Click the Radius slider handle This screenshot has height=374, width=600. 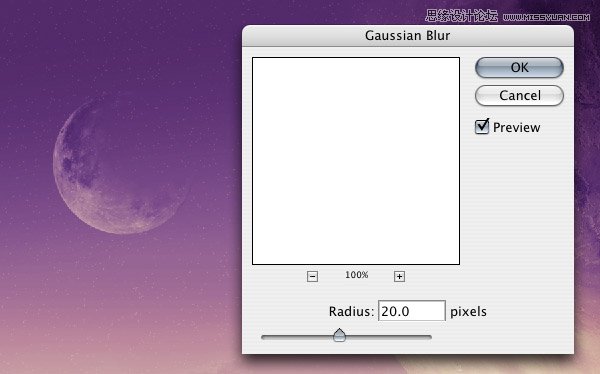[339, 335]
